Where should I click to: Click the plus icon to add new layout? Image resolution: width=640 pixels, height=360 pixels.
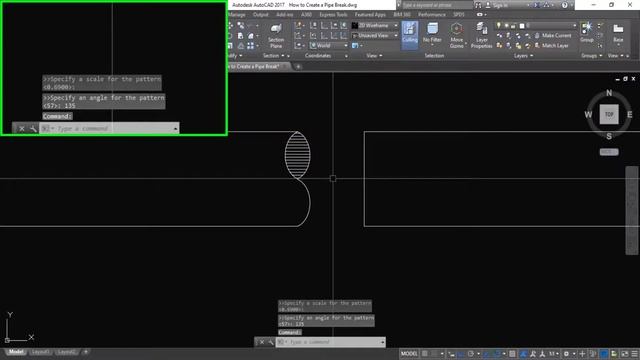(x=86, y=352)
